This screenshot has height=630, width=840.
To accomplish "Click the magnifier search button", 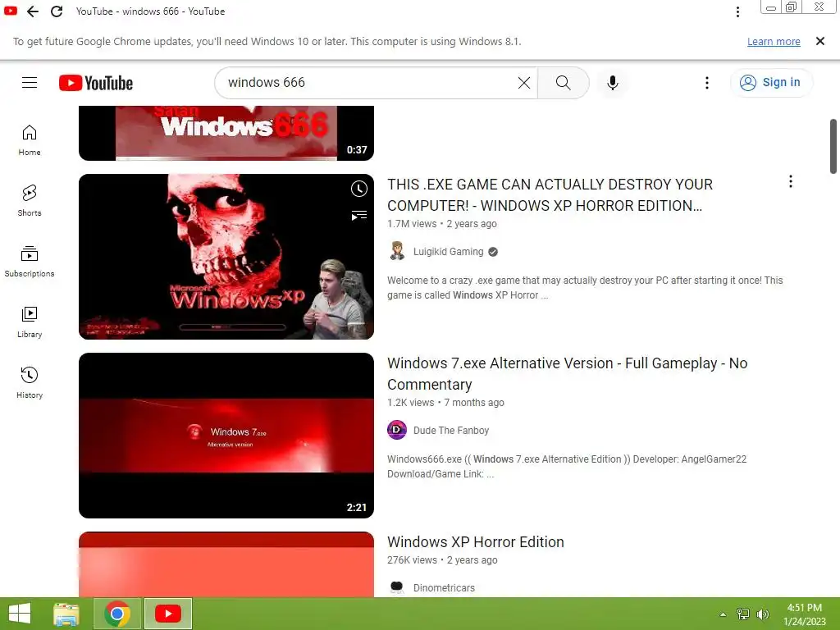I will (x=563, y=83).
